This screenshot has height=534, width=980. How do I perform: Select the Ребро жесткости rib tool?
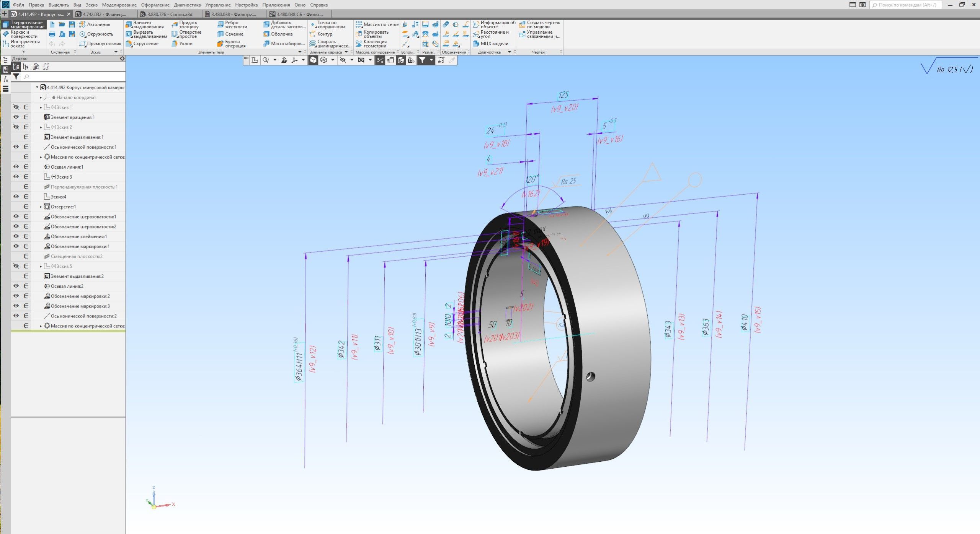tap(220, 24)
